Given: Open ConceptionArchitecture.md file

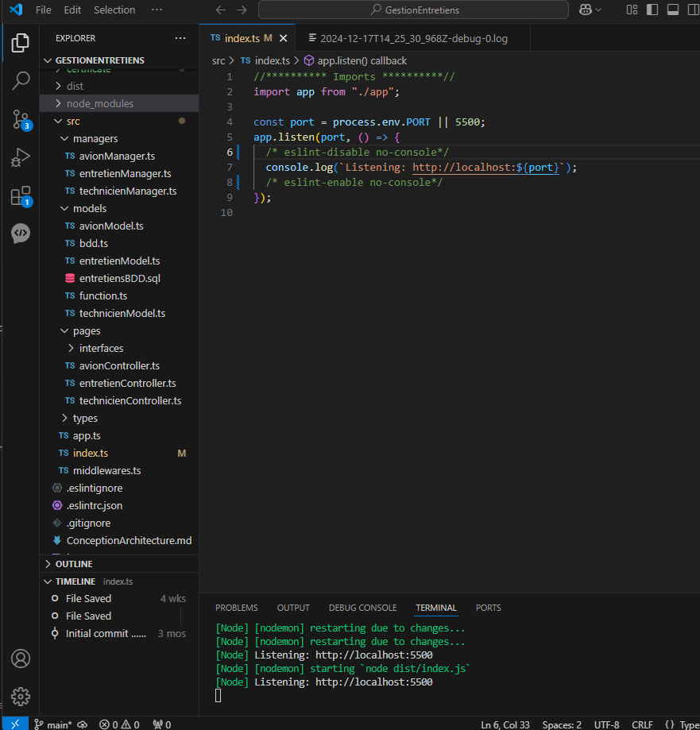Looking at the screenshot, I should 119,540.
